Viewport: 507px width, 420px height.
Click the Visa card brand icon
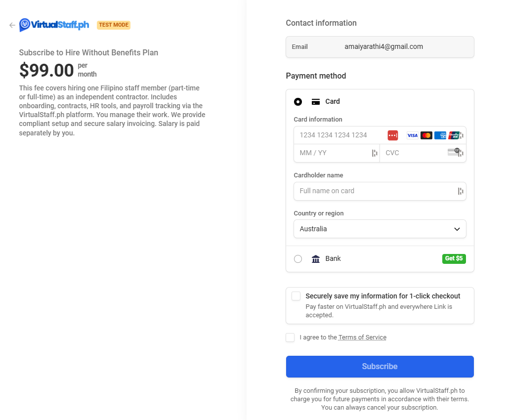(x=412, y=135)
